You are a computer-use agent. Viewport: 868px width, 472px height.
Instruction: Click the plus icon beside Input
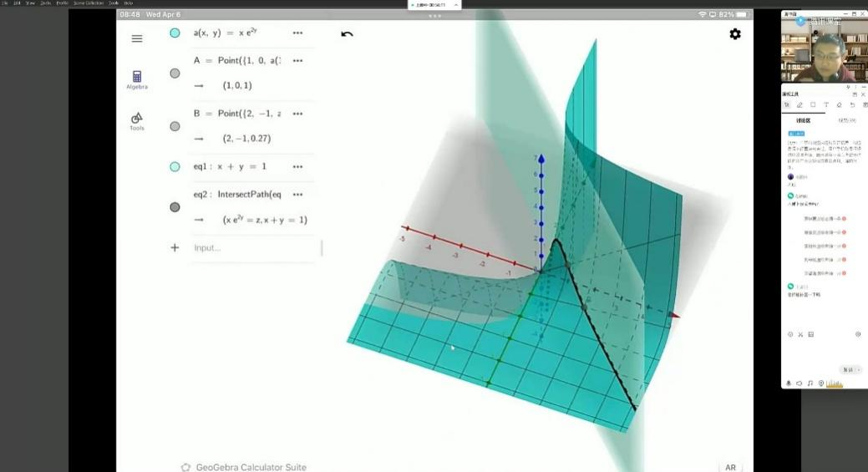point(175,247)
